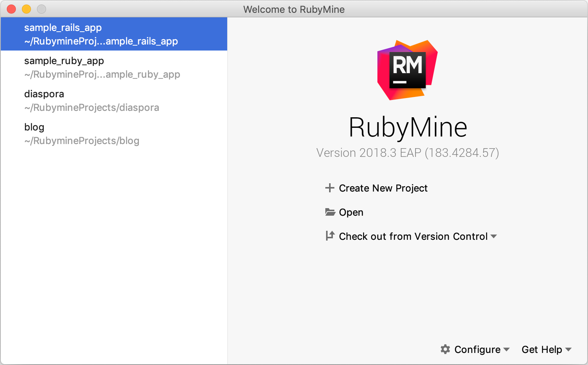Open the Get Help menu
The image size is (588, 365).
[x=542, y=350]
